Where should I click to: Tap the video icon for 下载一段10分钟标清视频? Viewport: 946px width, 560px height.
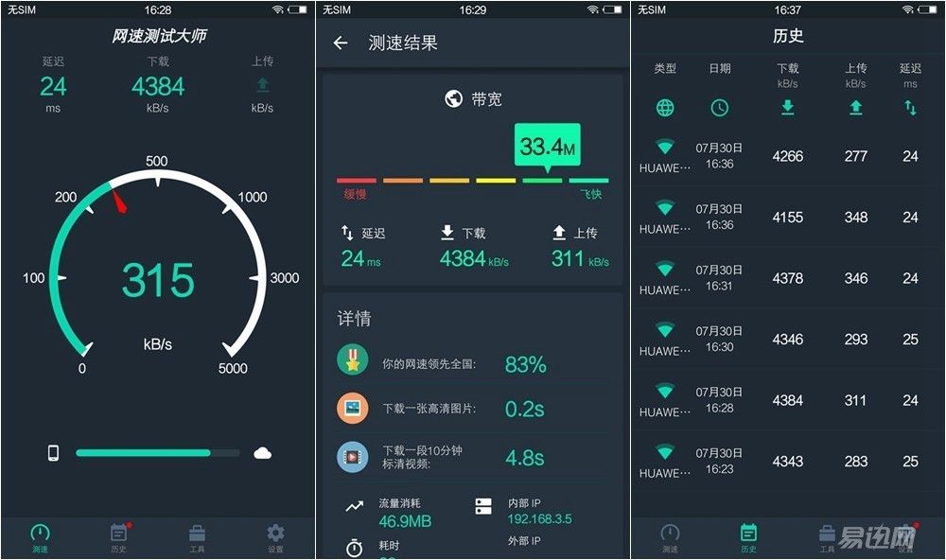click(352, 457)
